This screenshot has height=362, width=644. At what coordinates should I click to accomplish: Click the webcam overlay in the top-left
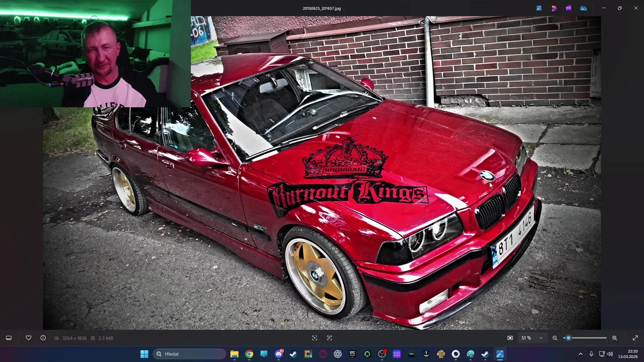point(95,54)
